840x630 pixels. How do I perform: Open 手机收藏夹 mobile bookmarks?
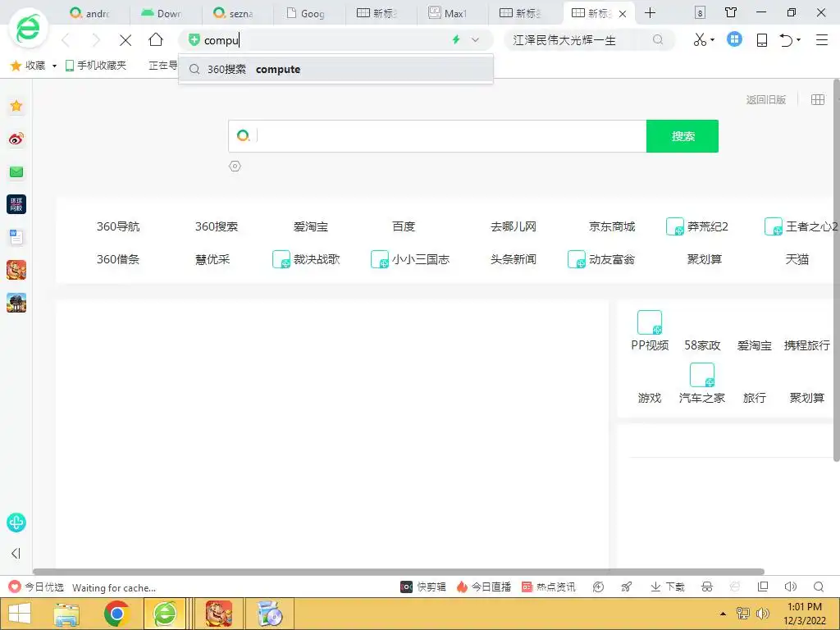click(x=96, y=66)
